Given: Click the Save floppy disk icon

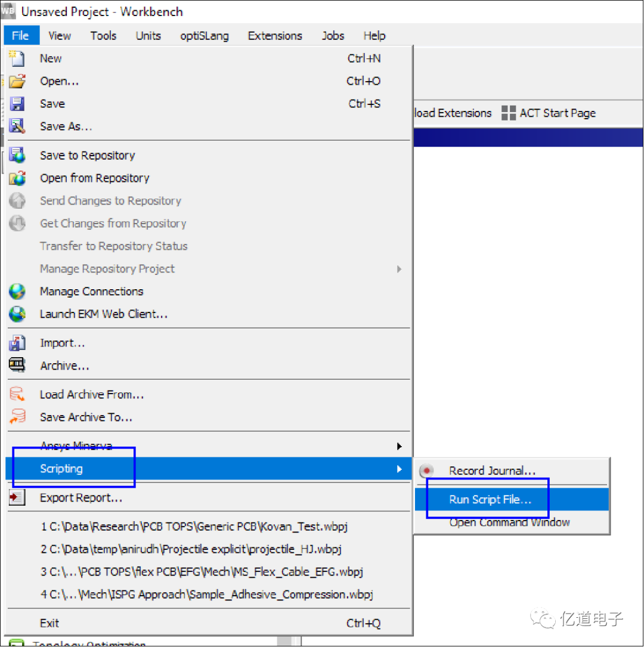Looking at the screenshot, I should (x=17, y=104).
